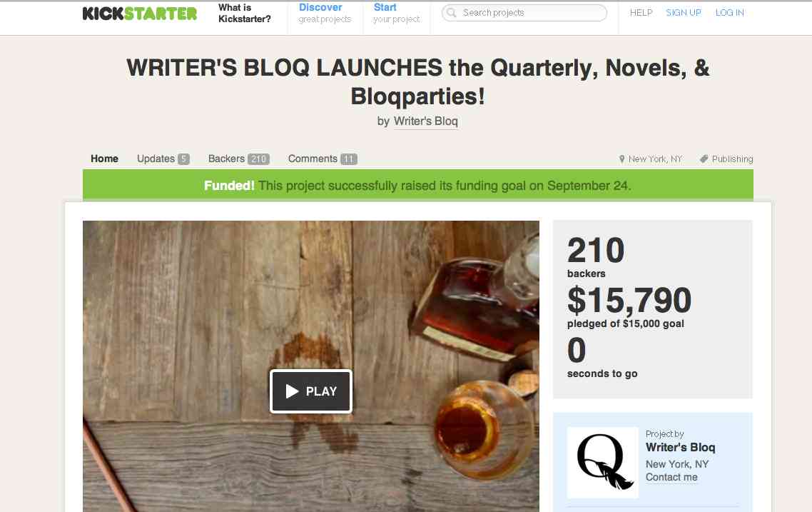Viewport: 812px width, 512px height.
Task: Click the Writer's Bloq author link under title
Action: coord(426,121)
